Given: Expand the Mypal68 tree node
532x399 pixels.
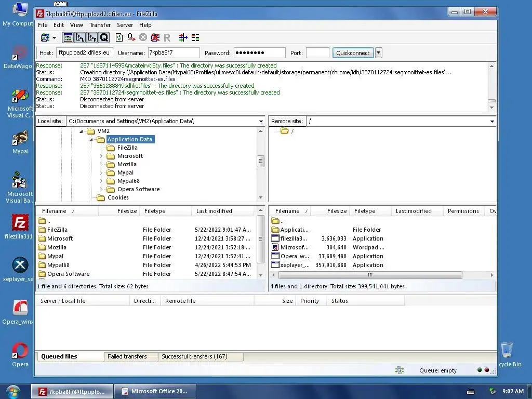Looking at the screenshot, I should pyautogui.click(x=101, y=181).
